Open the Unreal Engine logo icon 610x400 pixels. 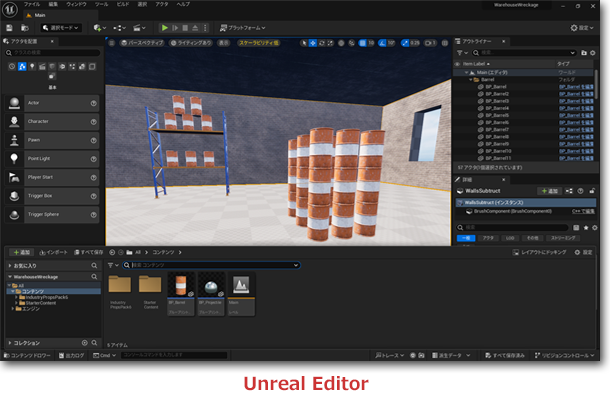click(10, 9)
